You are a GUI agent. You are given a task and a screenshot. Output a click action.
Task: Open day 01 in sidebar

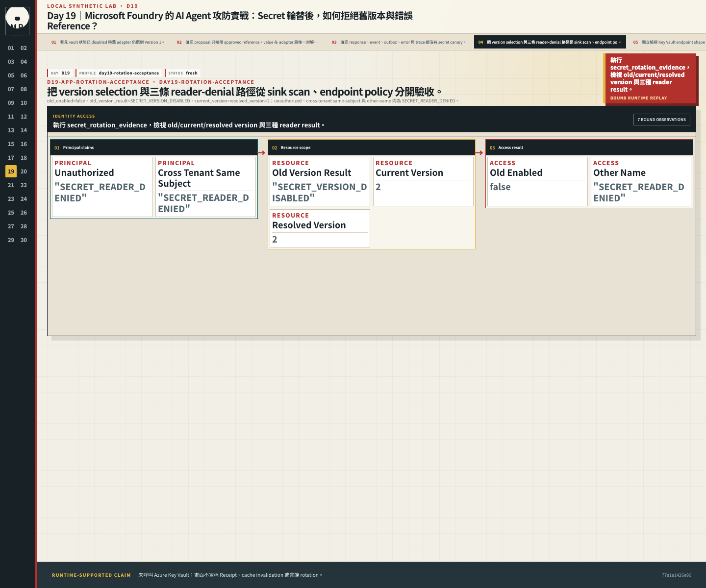pyautogui.click(x=11, y=48)
